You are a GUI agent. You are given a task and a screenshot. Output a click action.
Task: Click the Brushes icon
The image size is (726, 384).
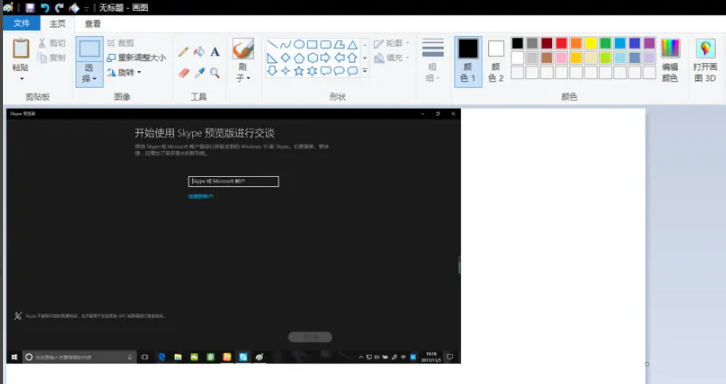(243, 49)
